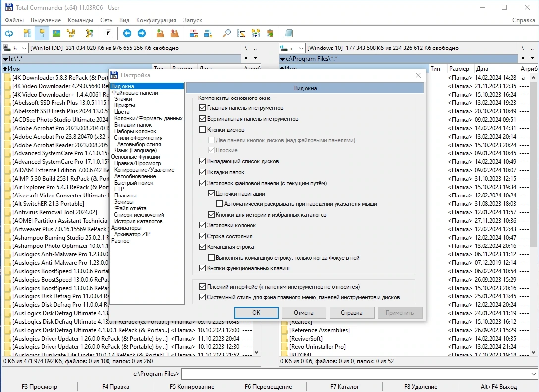Toggle Цепочки навигации checkbox
Screen dimensions: 539x392
pyautogui.click(x=212, y=194)
